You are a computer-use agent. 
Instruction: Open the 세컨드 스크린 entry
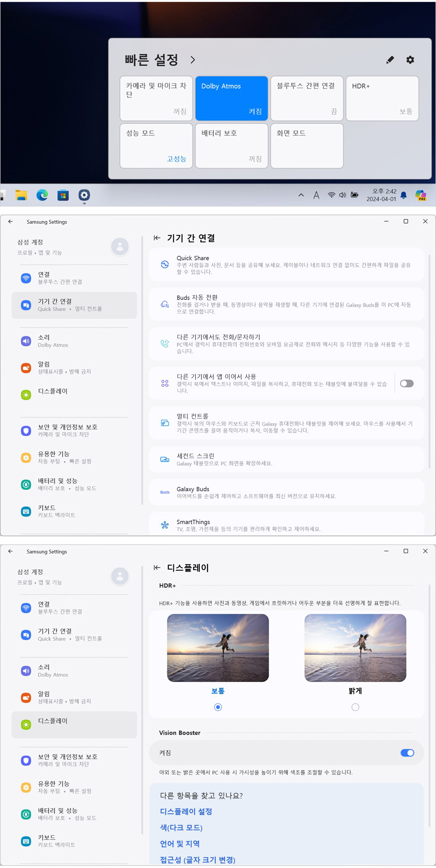click(286, 459)
